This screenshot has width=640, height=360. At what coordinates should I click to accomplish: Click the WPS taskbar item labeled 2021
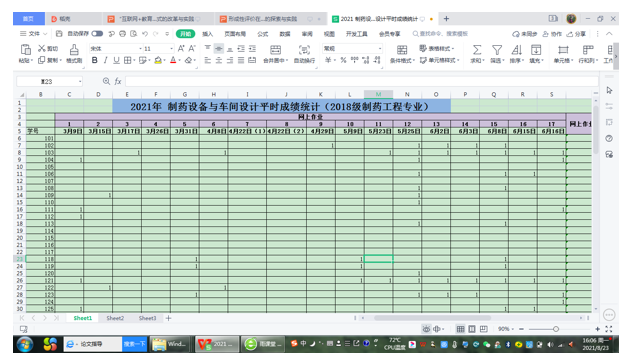pyautogui.click(x=217, y=344)
